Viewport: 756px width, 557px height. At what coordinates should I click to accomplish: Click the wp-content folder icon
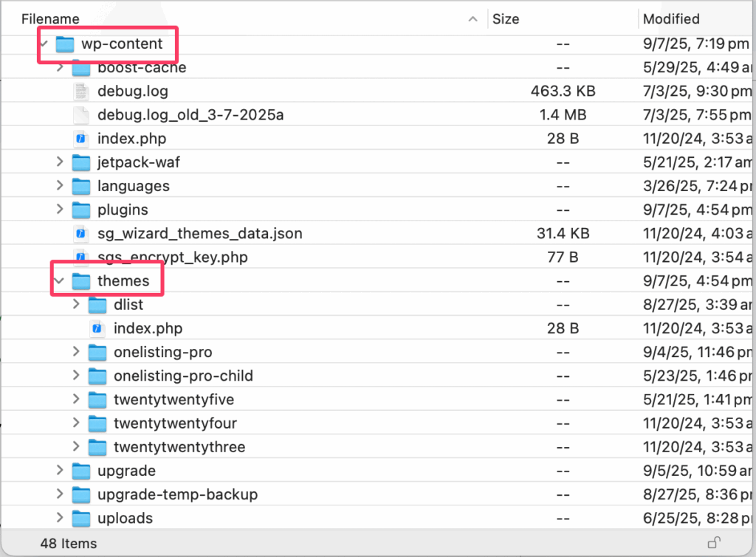click(x=66, y=44)
